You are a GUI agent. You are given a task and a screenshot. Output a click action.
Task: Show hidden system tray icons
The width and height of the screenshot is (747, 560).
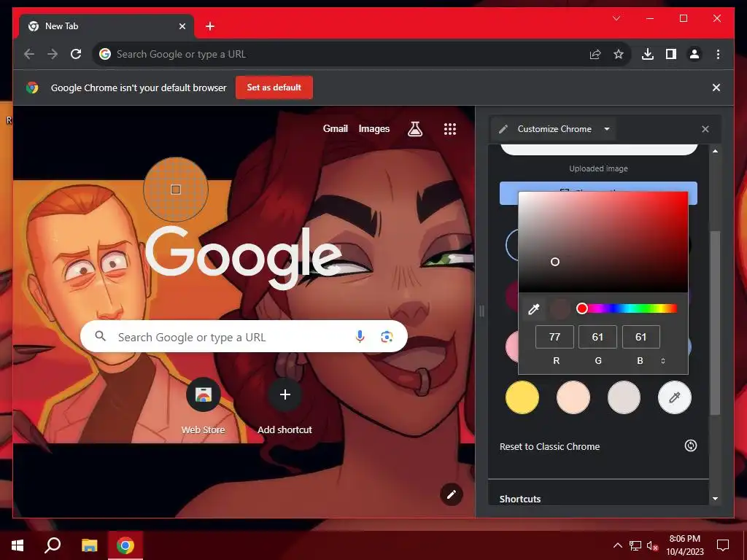[617, 545]
